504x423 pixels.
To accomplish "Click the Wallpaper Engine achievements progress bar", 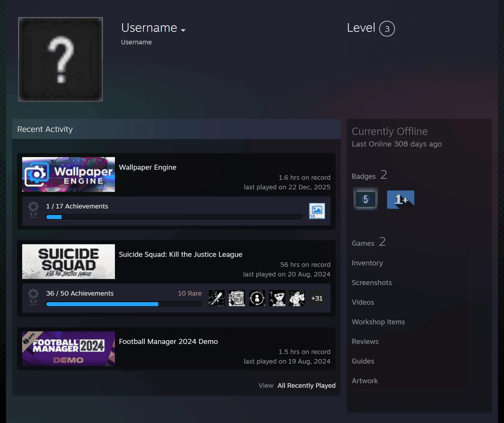I will [174, 217].
